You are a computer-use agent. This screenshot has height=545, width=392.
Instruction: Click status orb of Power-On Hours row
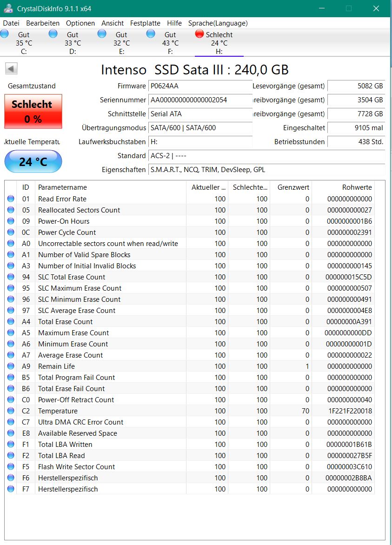point(11,221)
